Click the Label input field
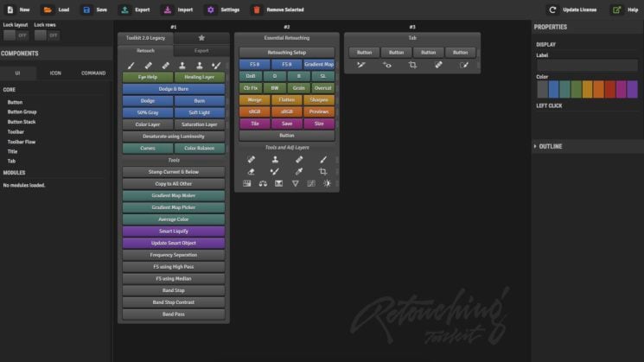 click(587, 65)
